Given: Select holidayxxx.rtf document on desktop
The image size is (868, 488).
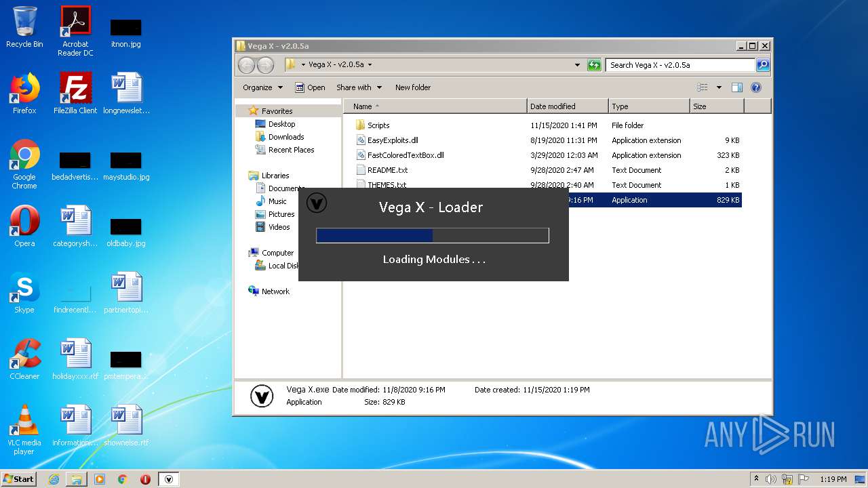Looking at the screenshot, I should click(75, 359).
